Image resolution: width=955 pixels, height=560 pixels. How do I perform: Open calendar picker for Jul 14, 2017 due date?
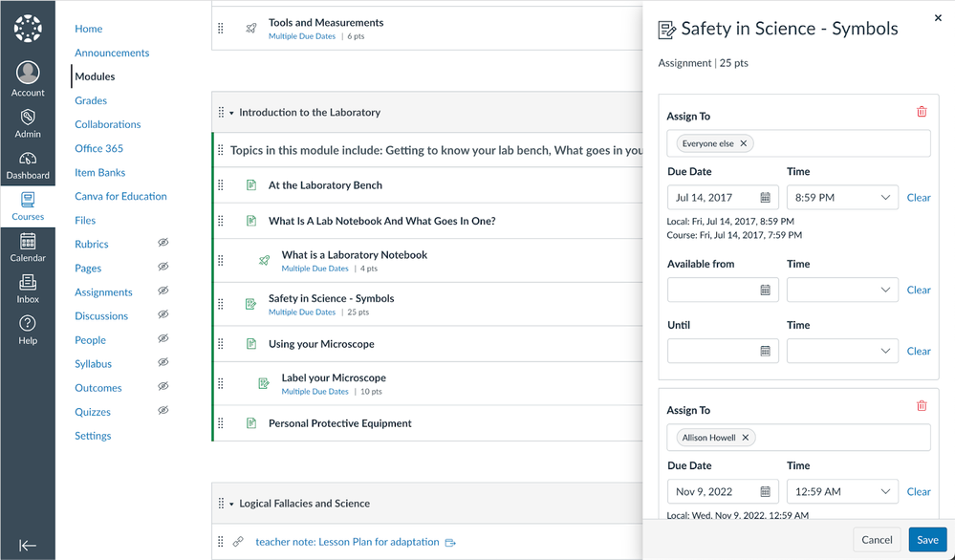coord(765,198)
